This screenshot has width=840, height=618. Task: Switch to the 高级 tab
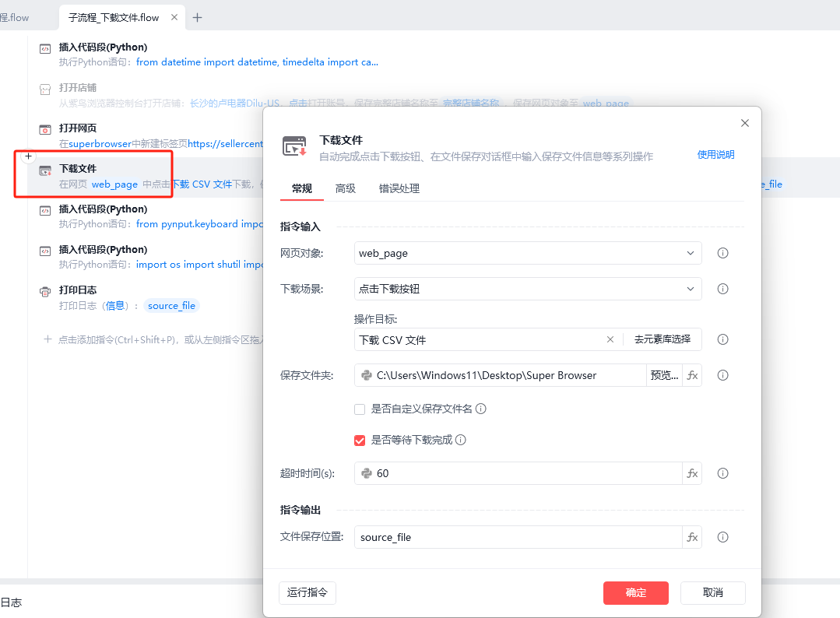point(346,188)
